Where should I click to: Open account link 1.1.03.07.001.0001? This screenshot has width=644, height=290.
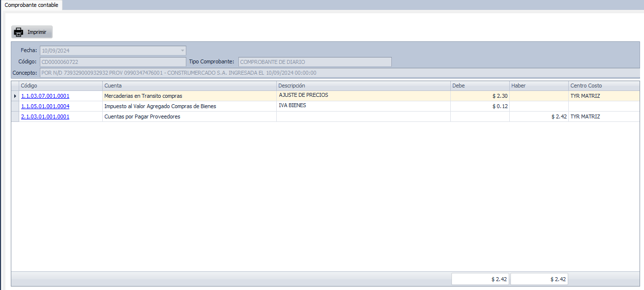45,96
